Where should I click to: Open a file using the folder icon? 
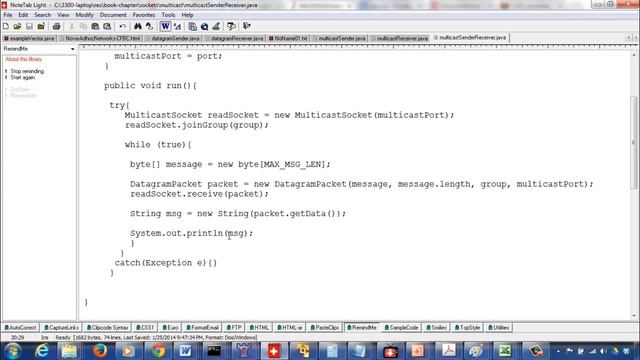coord(17,27)
